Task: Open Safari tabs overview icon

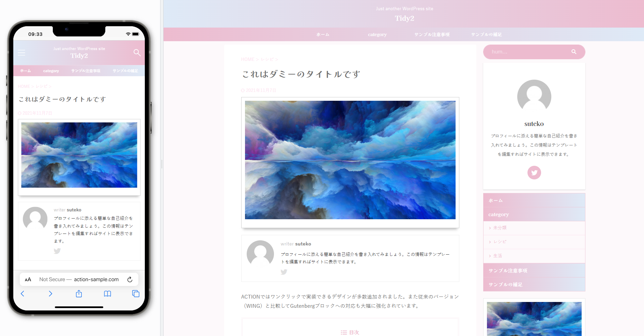Action: tap(136, 293)
